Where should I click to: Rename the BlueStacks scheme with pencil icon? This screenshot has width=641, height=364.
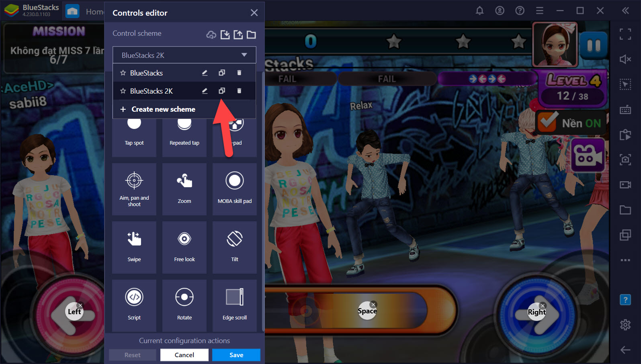click(x=205, y=73)
